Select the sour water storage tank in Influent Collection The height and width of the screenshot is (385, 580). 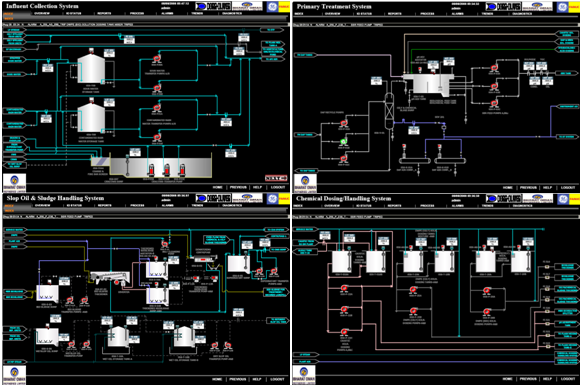point(91,68)
